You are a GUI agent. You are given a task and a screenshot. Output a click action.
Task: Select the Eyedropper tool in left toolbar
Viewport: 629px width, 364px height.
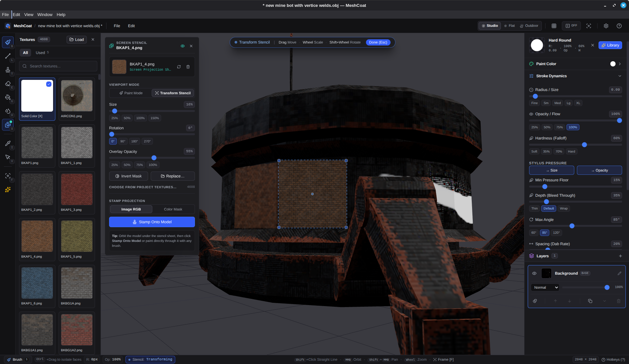(x=8, y=143)
